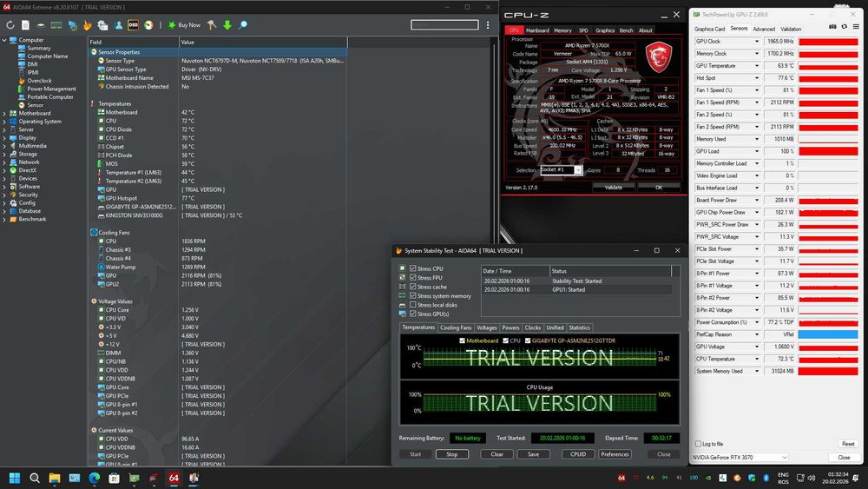This screenshot has height=489, width=868.
Task: Click the GPU-Z screenshot camera icon
Action: tap(832, 27)
